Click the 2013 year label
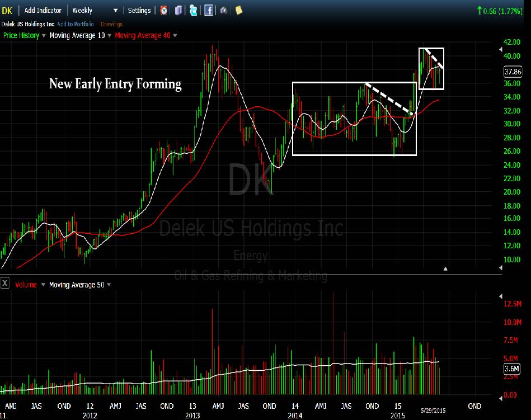Screen dimensions: 531x420 [x=192, y=416]
